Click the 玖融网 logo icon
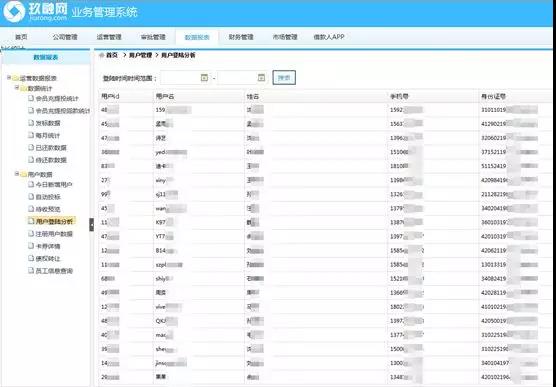Screen dimensions: 556x387 click(14, 11)
